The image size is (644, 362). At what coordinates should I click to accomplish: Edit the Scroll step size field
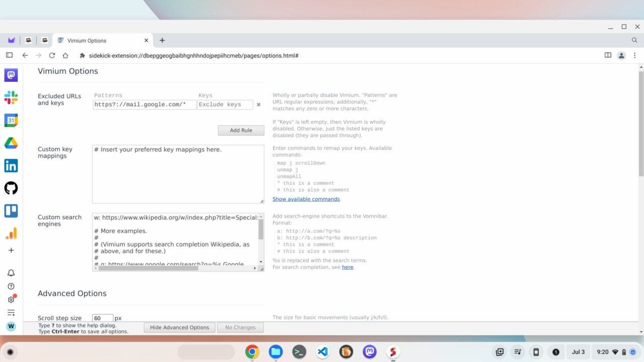tap(103, 318)
